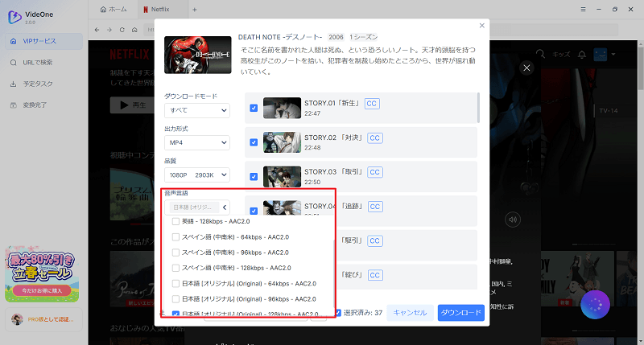Close the Netflix preview with round X
The image size is (644, 345).
(526, 68)
